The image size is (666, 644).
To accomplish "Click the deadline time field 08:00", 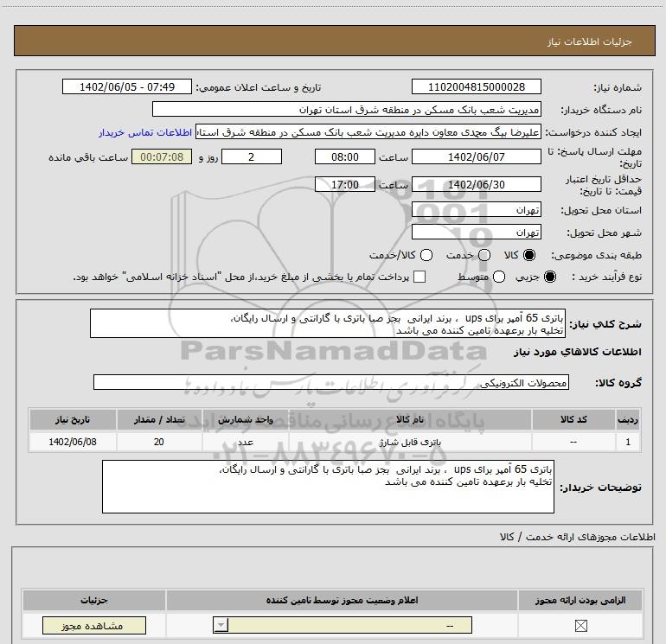I will 345,156.
